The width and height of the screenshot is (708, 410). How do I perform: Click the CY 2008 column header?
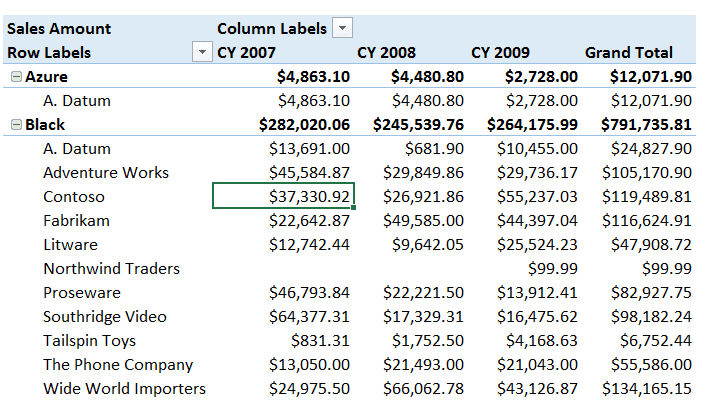386,53
